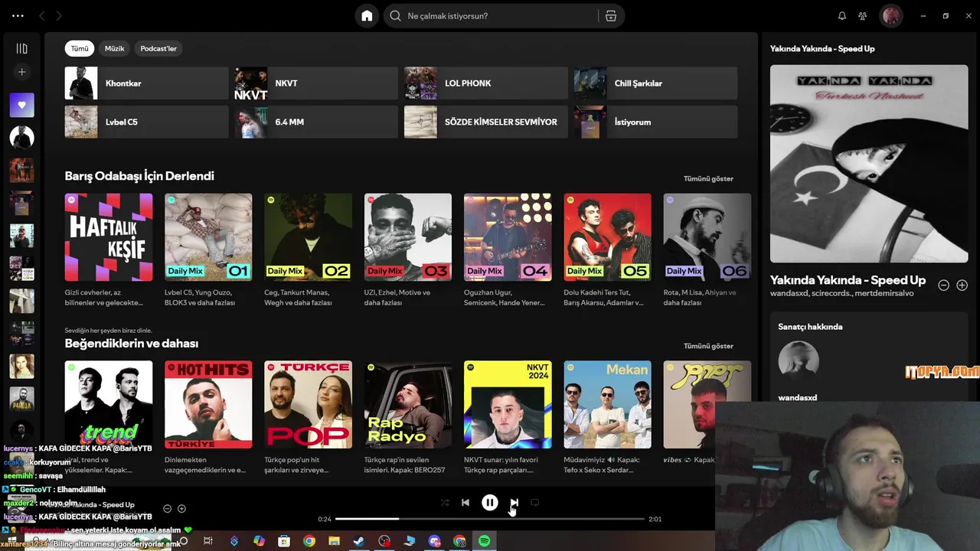Open Mekan playlist cover

(608, 405)
